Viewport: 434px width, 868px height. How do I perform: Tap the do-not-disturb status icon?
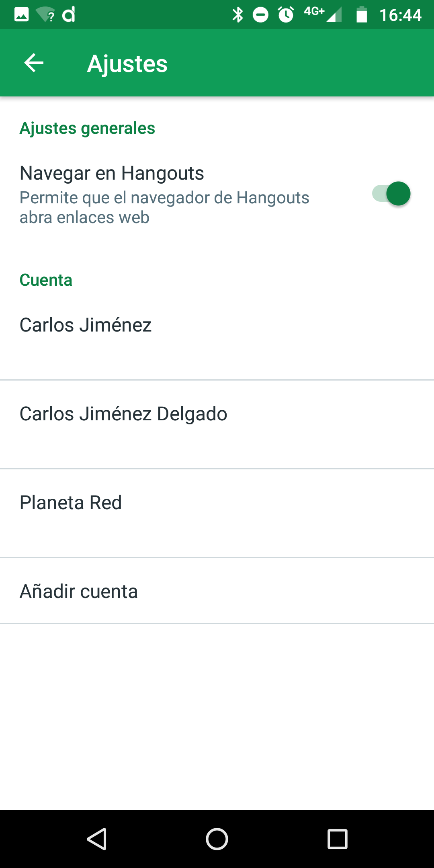point(260,15)
